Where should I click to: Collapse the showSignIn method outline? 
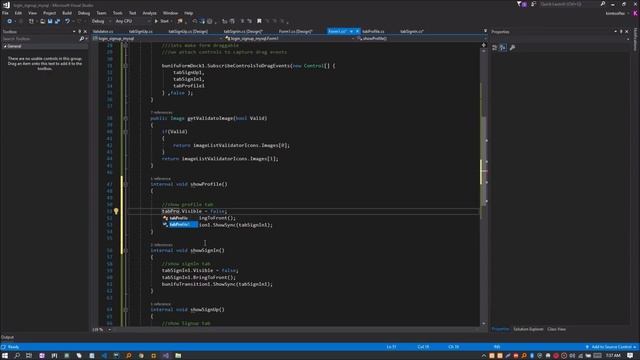pos(125,251)
